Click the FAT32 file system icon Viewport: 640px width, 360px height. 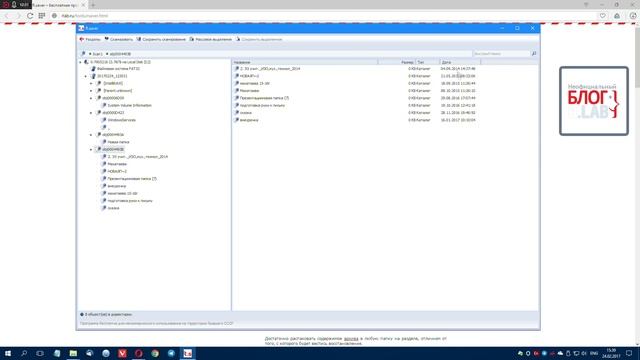pyautogui.click(x=93, y=69)
